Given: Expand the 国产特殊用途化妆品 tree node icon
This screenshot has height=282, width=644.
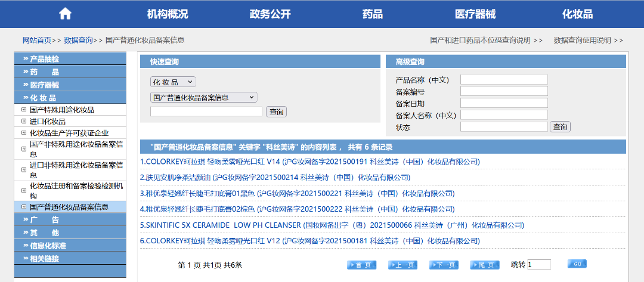Looking at the screenshot, I should click(x=24, y=110).
